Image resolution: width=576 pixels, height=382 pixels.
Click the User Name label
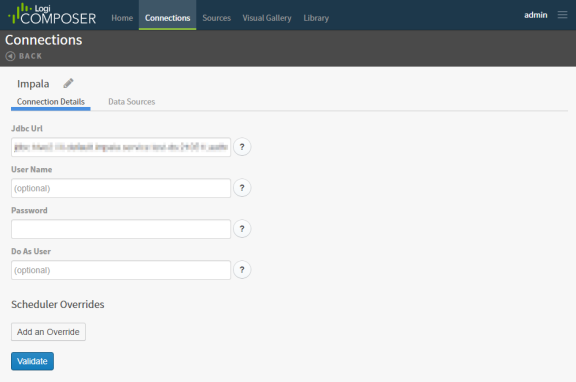[x=32, y=170]
